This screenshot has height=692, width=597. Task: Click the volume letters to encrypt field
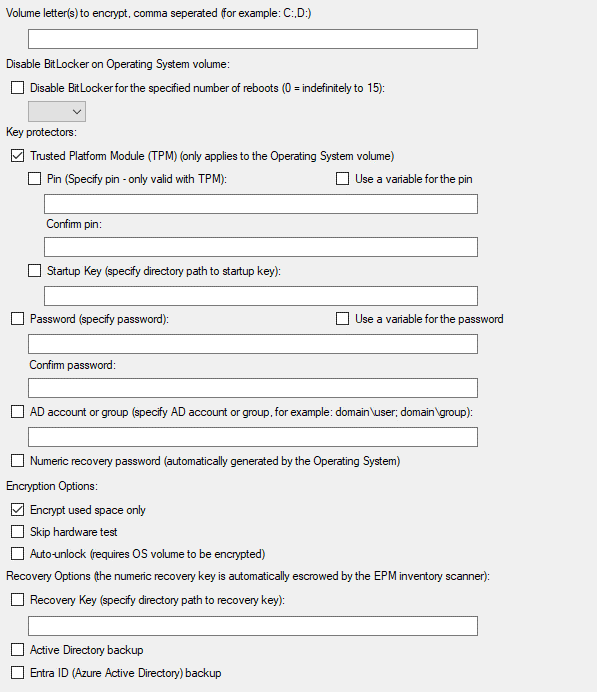tap(253, 39)
